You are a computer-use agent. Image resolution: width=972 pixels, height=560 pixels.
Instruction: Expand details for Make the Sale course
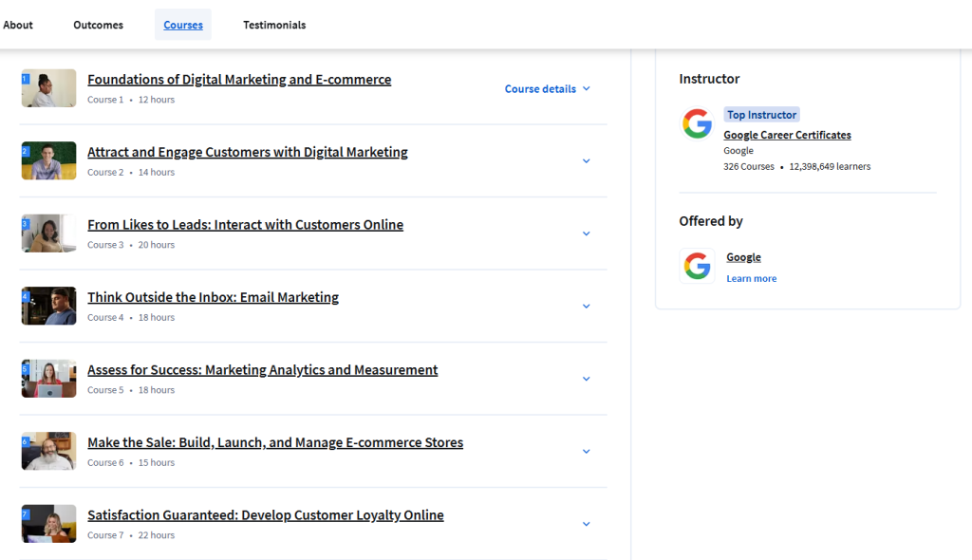click(587, 451)
